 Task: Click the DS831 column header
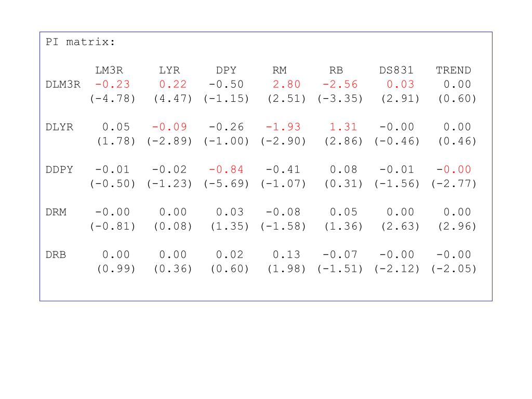pos(396,70)
